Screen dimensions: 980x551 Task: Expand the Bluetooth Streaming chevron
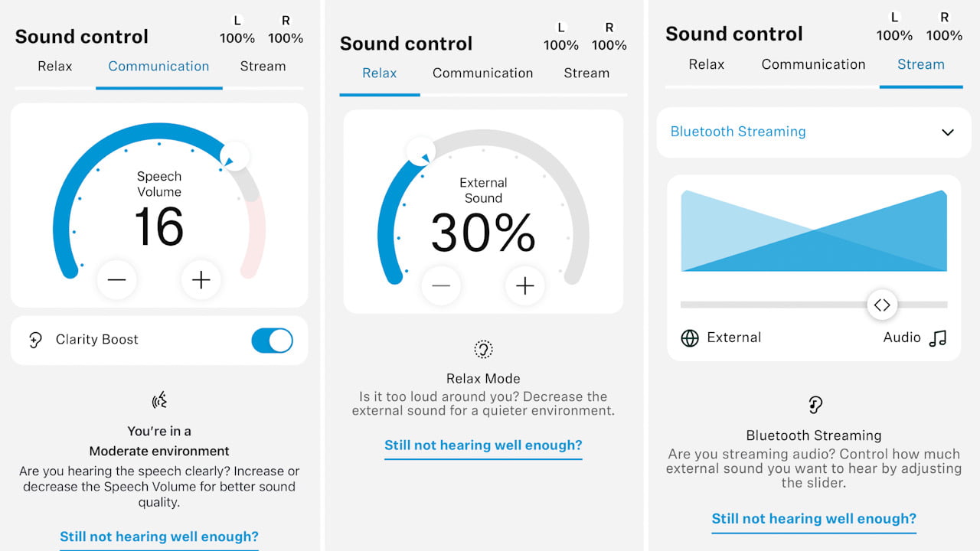pyautogui.click(x=947, y=132)
